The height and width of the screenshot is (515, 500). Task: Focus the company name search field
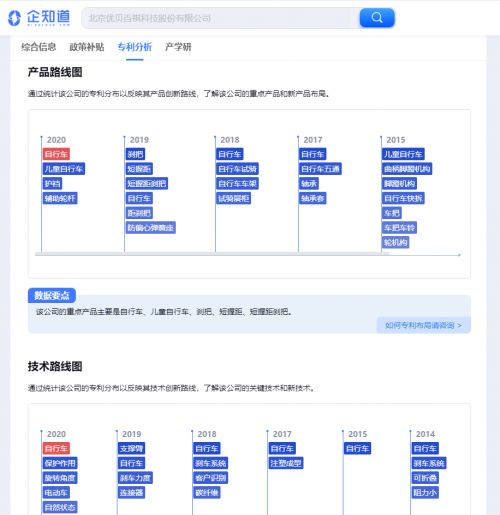pyautogui.click(x=220, y=18)
